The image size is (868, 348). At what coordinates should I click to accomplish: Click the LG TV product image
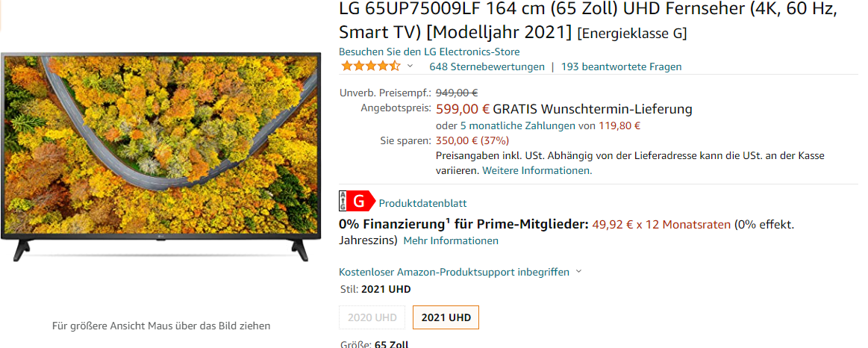pos(161,156)
